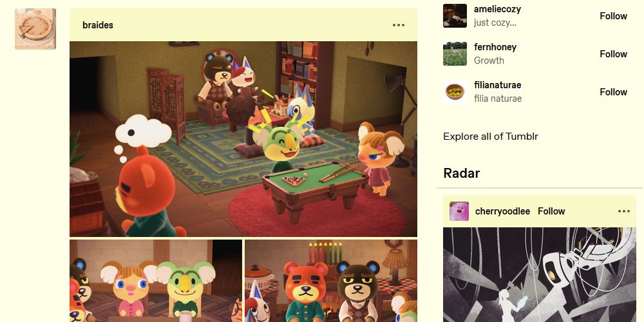This screenshot has width=644, height=322.
Task: Open the ameliecozy blog name
Action: tap(497, 9)
